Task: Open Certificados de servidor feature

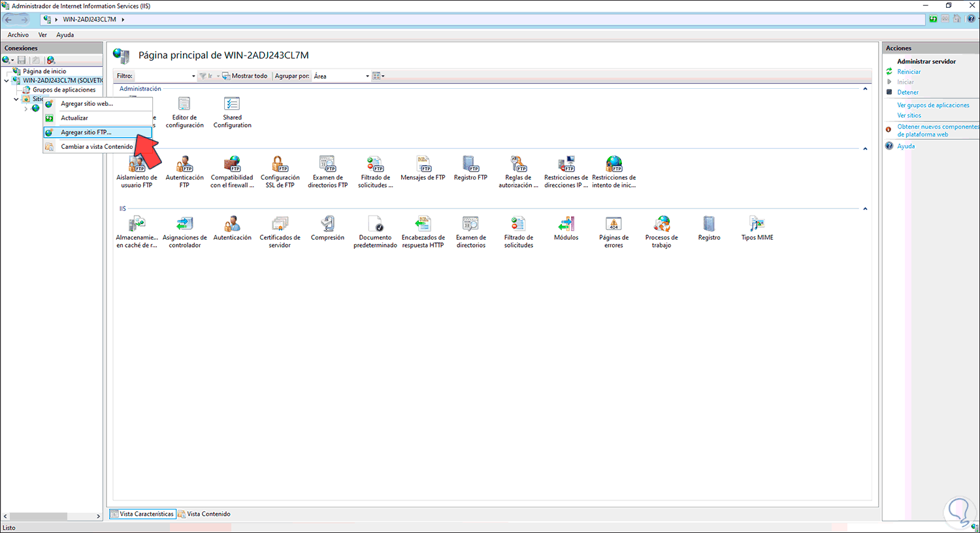Action: pyautogui.click(x=280, y=233)
